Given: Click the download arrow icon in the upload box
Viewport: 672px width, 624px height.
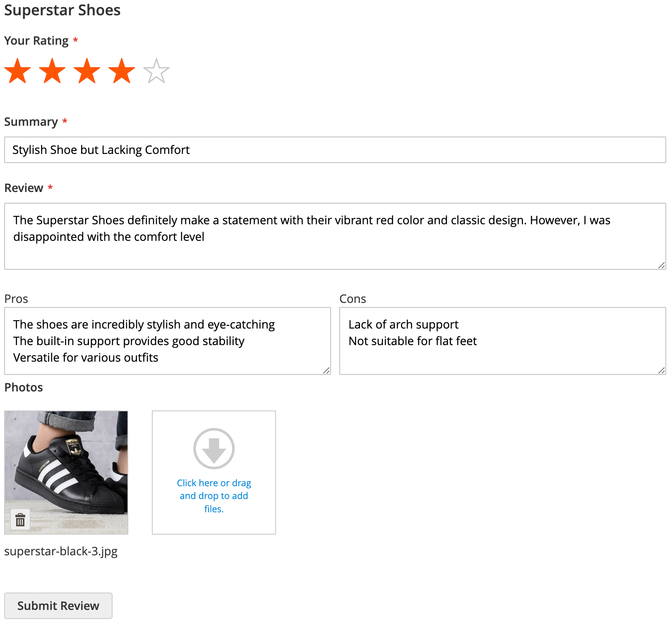Looking at the screenshot, I should [214, 449].
